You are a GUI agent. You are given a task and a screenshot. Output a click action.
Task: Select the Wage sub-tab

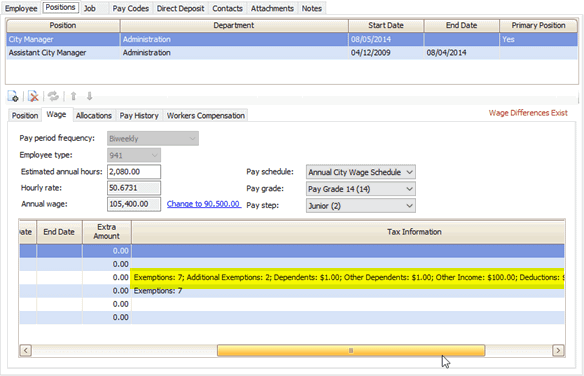tap(56, 115)
